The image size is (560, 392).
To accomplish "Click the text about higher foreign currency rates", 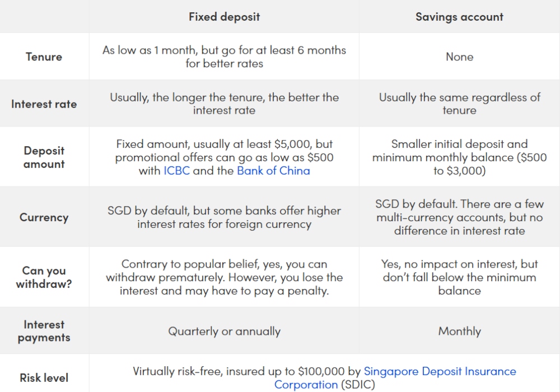I will [x=224, y=217].
